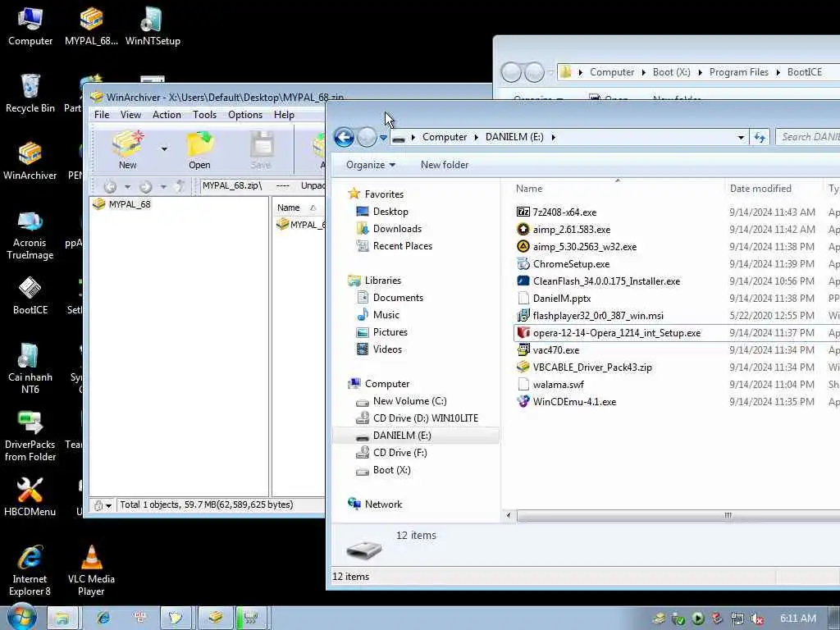Select ChromeSetup.exe file
This screenshot has width=840, height=630.
tap(571, 264)
